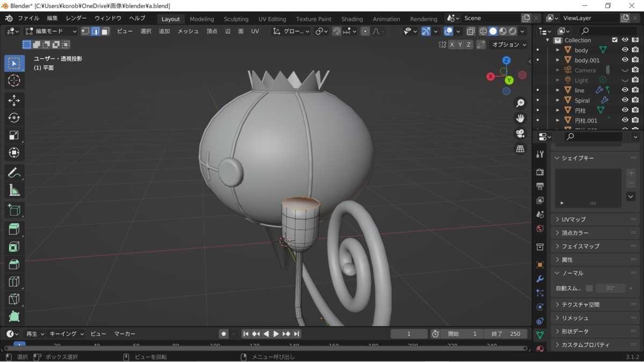The image size is (644, 362).
Task: Play the animation forward
Action: pos(276,334)
